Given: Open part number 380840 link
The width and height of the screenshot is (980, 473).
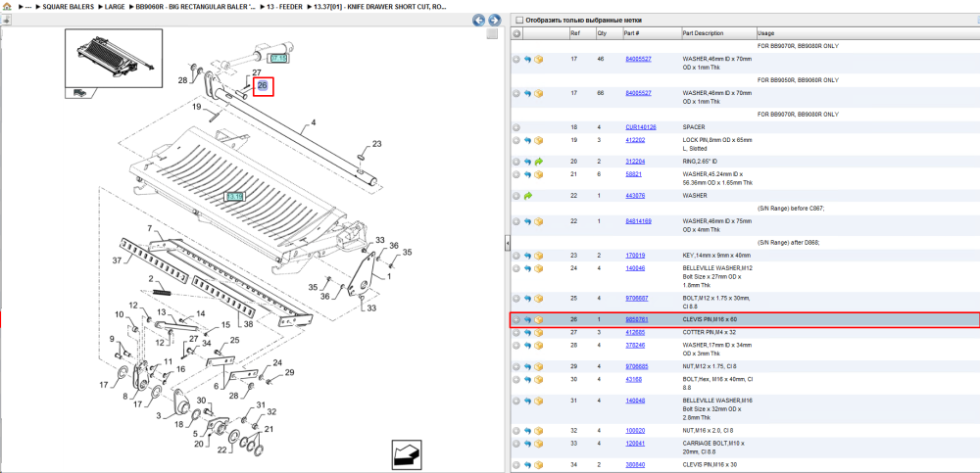Looking at the screenshot, I should [634, 465].
